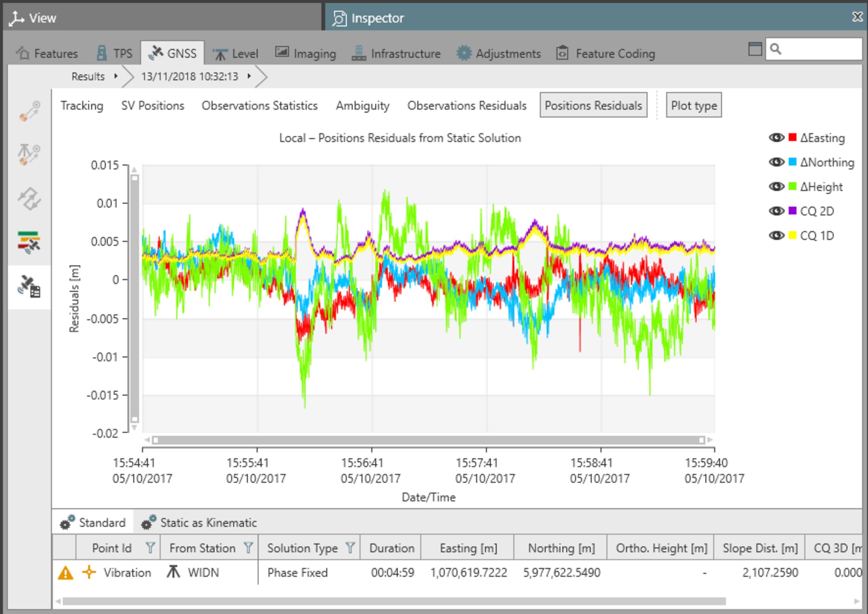Image resolution: width=868 pixels, height=614 pixels.
Task: Open the satellite bars sidebar icon
Action: (x=29, y=243)
